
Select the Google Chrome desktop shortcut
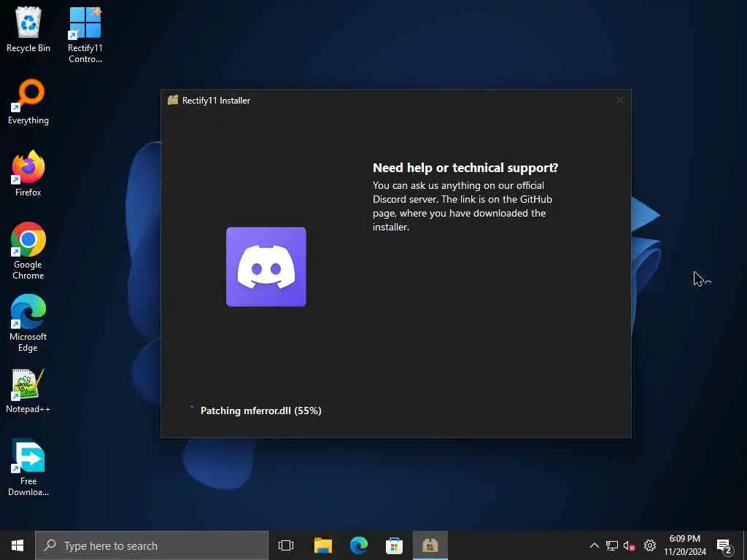[x=28, y=251]
